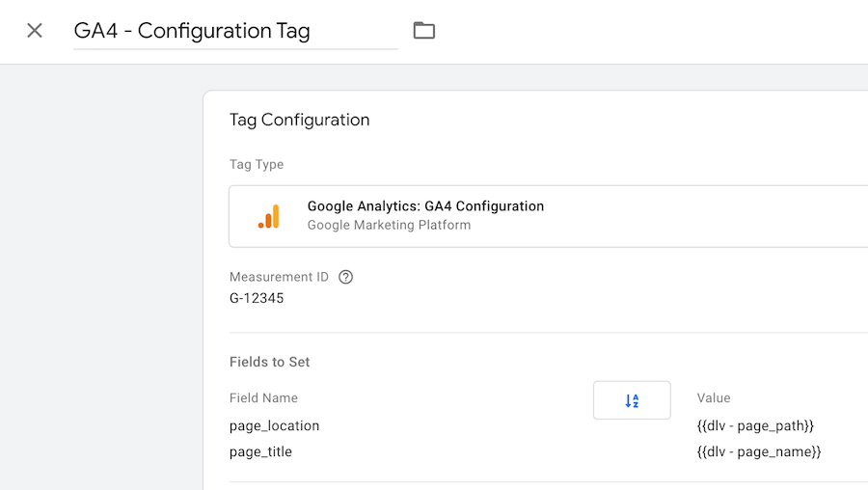Open the folder icon next to tag name

[424, 30]
